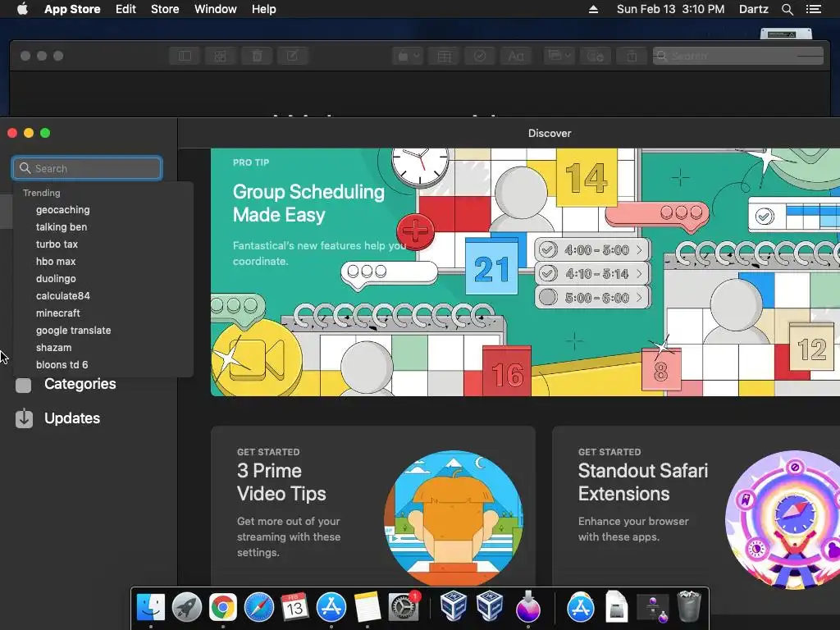Open the App Store menu in menu bar
This screenshot has height=630, width=840.
click(72, 9)
